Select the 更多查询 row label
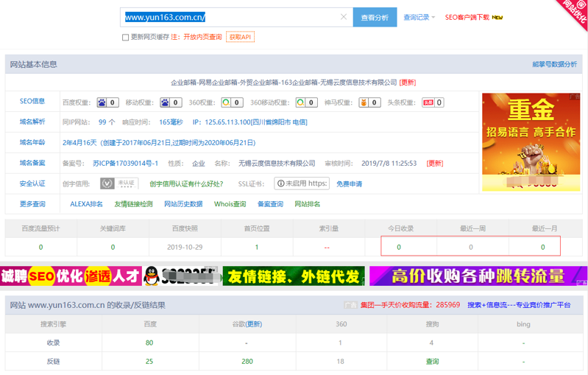The image size is (588, 375). [32, 204]
